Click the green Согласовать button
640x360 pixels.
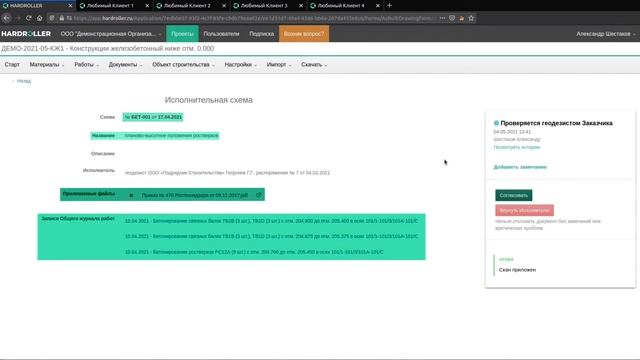pos(513,195)
